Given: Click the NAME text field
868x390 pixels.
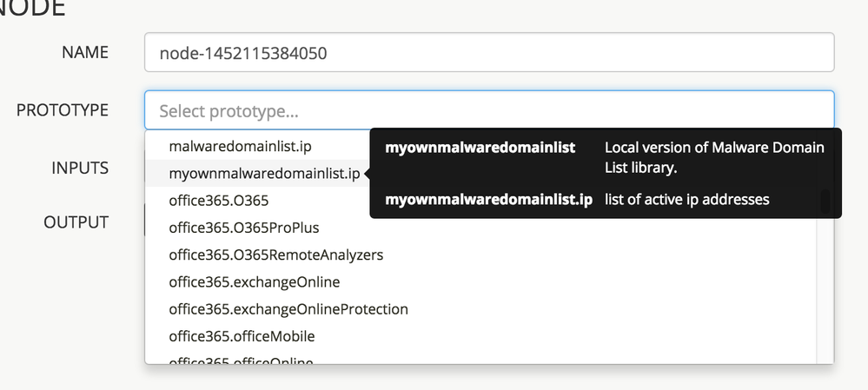Looking at the screenshot, I should pyautogui.click(x=488, y=53).
